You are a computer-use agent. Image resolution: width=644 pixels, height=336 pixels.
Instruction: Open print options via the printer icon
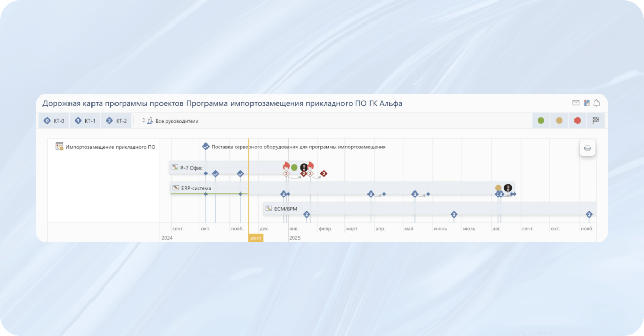coord(587,148)
